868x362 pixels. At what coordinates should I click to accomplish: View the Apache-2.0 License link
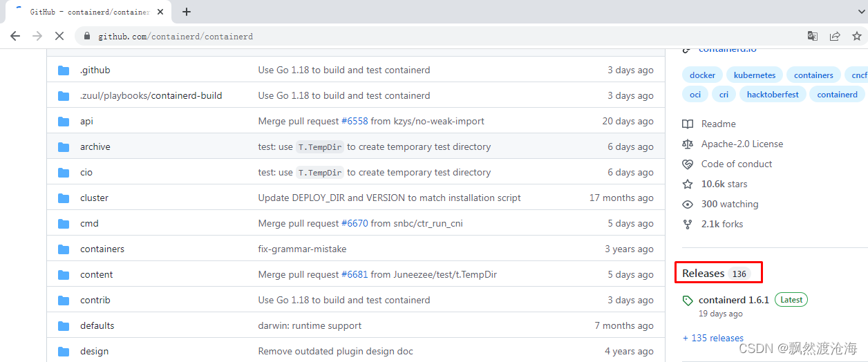[742, 144]
